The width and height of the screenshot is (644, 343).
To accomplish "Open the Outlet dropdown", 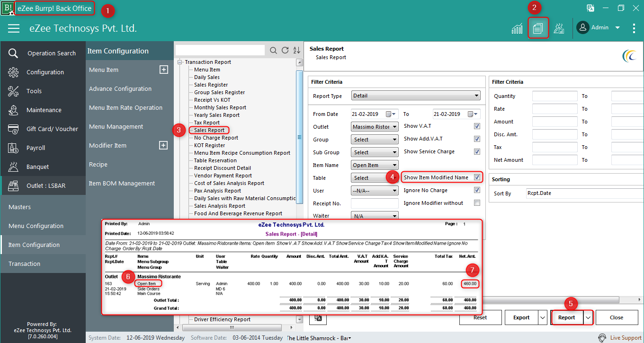I will coord(375,127).
